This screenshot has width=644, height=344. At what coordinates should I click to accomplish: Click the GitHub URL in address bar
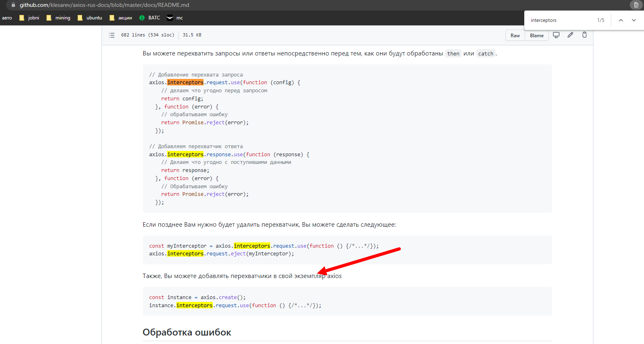(104, 5)
